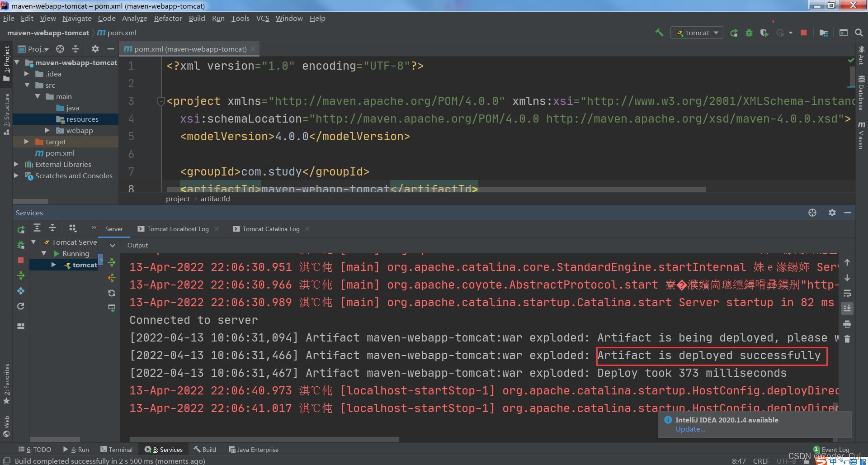Expand all services tree nodes
868x465 pixels.
pos(37,228)
